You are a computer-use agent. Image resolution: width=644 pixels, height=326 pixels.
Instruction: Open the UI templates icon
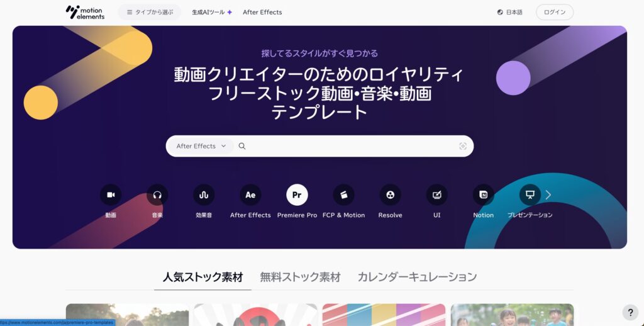437,195
